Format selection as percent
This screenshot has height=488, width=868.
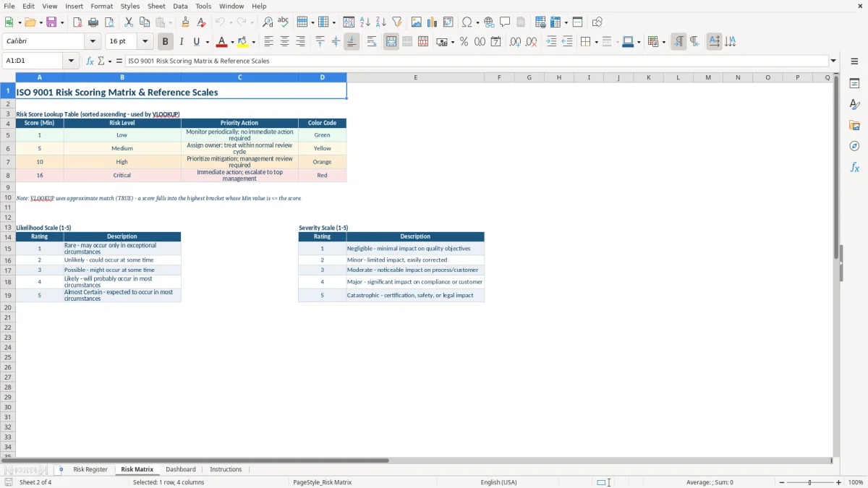(464, 42)
